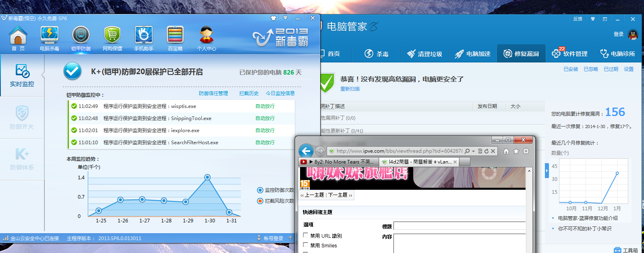644x253 pixels.
Task: Expand the side panel arrow beside the chart
Action: (x=547, y=170)
